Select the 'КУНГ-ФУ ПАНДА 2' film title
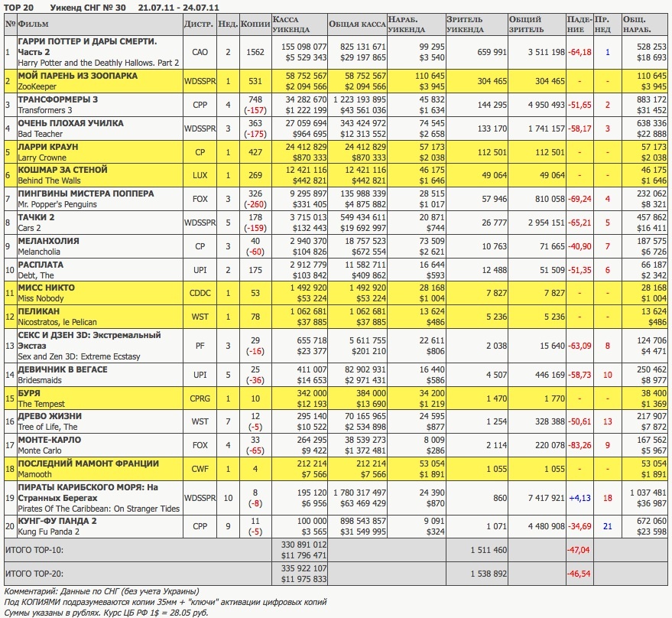 click(57, 521)
